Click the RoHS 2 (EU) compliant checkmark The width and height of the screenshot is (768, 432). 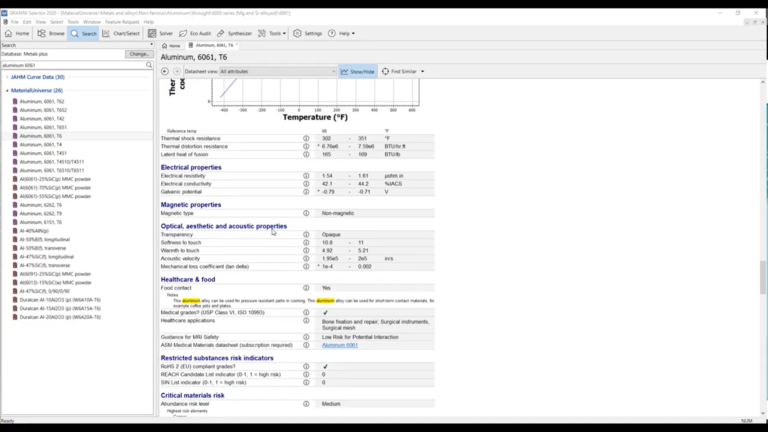(325, 366)
